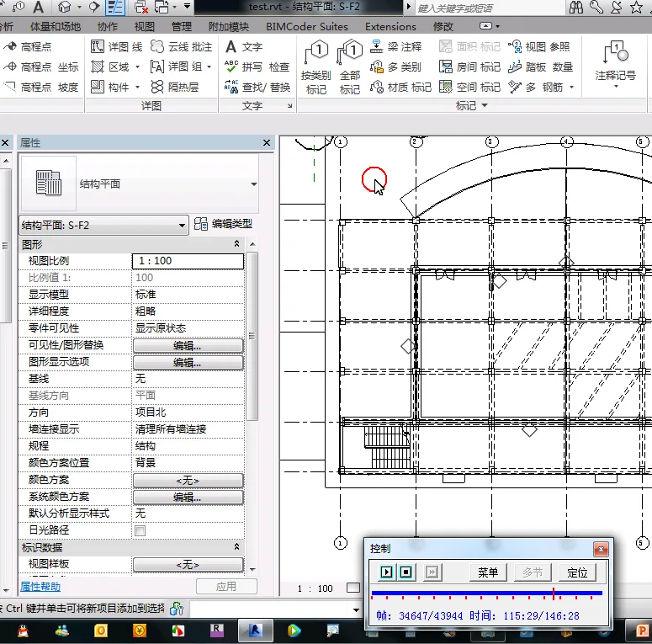The height and width of the screenshot is (644, 652).
Task: Select the 详图 线 detail line tool
Action: click(x=116, y=46)
